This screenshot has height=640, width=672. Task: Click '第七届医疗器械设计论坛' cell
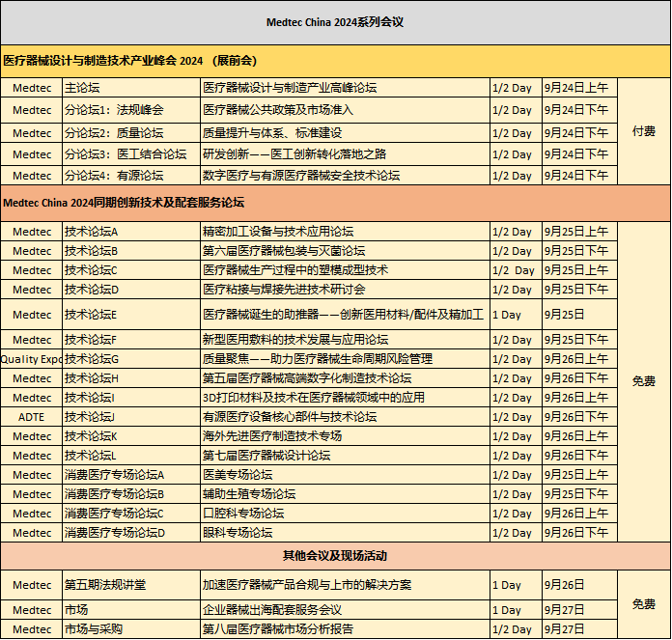point(345,456)
